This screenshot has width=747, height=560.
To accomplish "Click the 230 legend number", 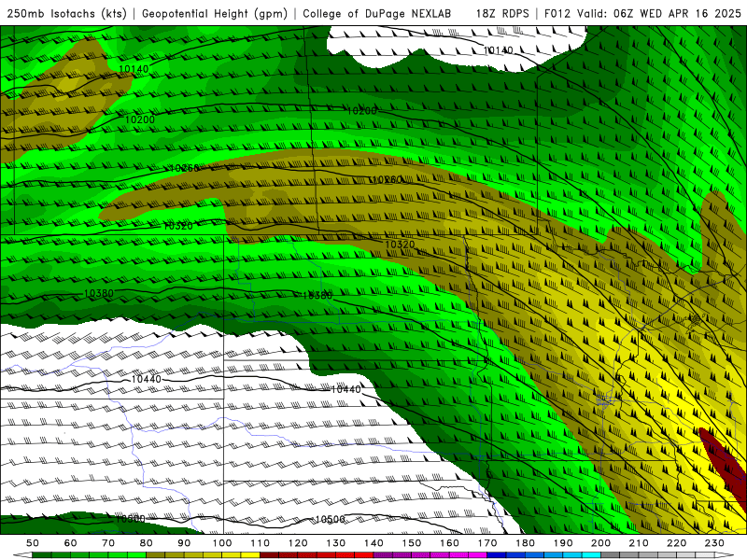I will pyautogui.click(x=714, y=543).
